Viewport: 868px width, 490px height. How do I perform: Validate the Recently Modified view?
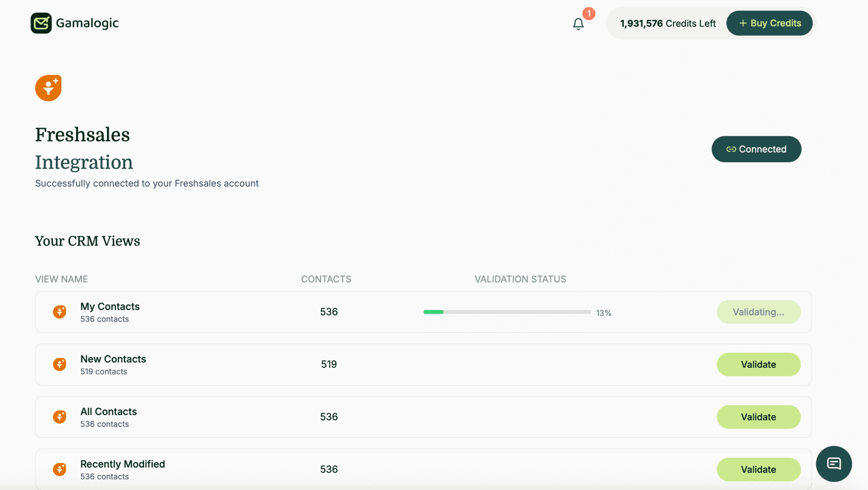(x=759, y=469)
